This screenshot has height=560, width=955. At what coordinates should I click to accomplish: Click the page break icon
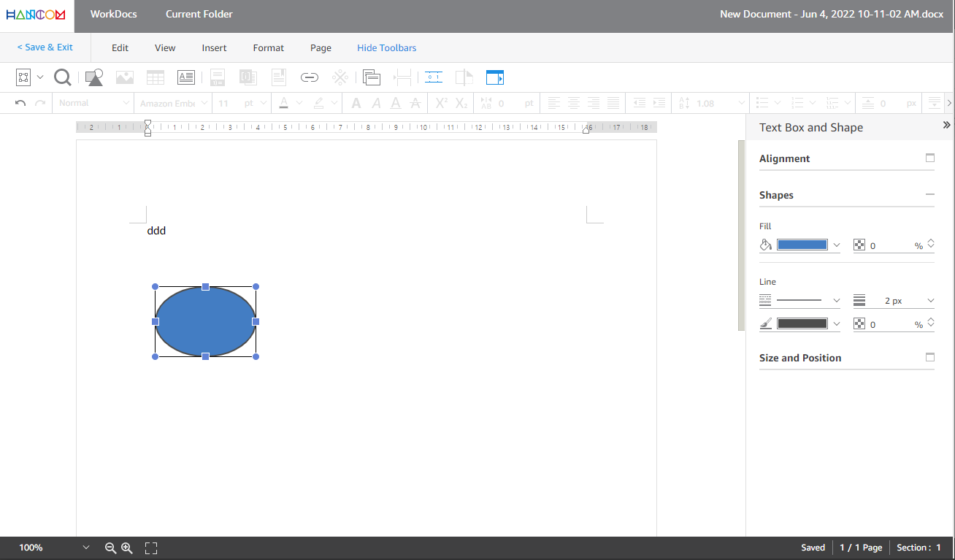click(402, 77)
